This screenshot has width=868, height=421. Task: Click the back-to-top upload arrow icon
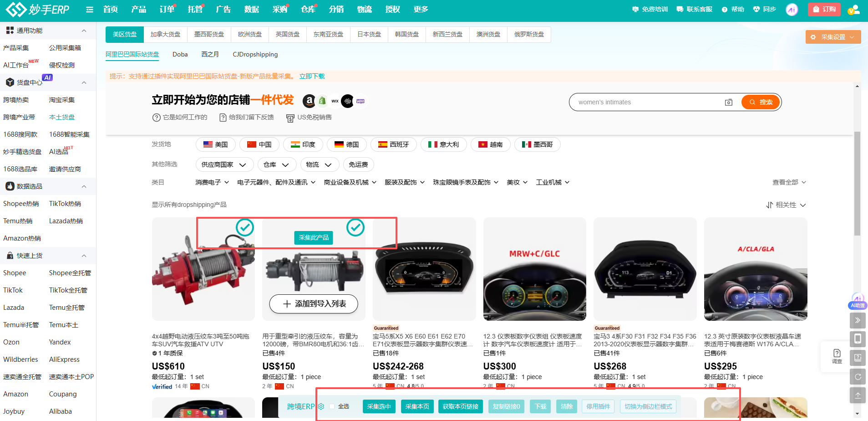[x=858, y=395]
